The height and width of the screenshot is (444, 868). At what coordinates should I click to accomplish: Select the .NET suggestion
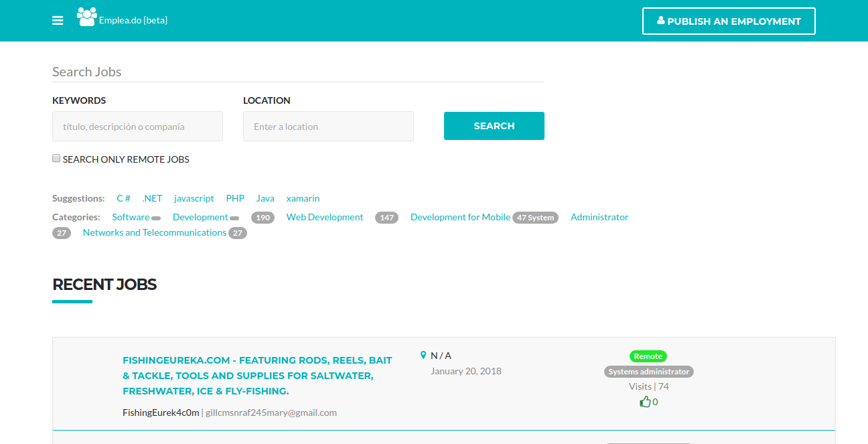(152, 198)
